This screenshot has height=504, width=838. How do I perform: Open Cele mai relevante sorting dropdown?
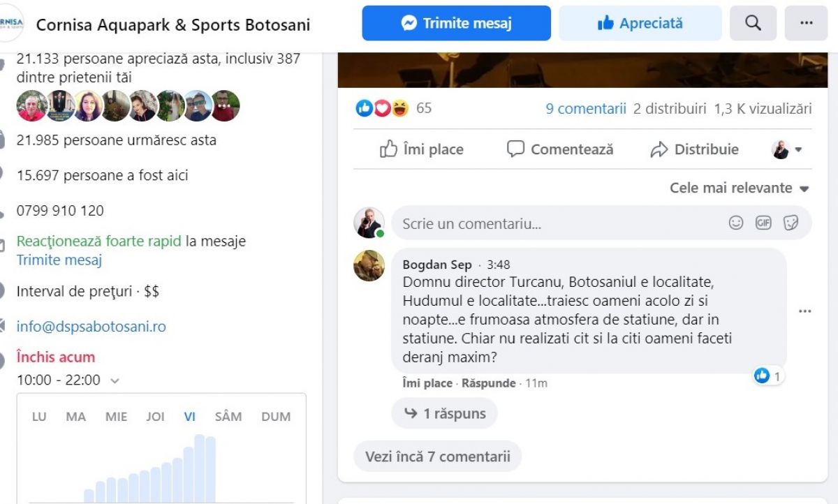tap(739, 188)
